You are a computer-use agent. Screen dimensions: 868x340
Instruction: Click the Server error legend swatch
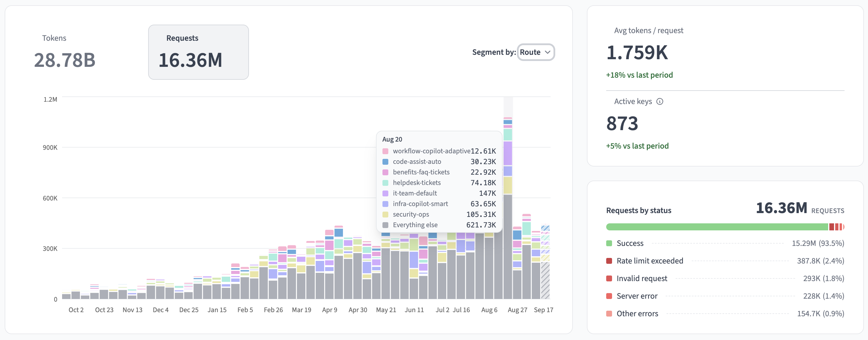609,296
